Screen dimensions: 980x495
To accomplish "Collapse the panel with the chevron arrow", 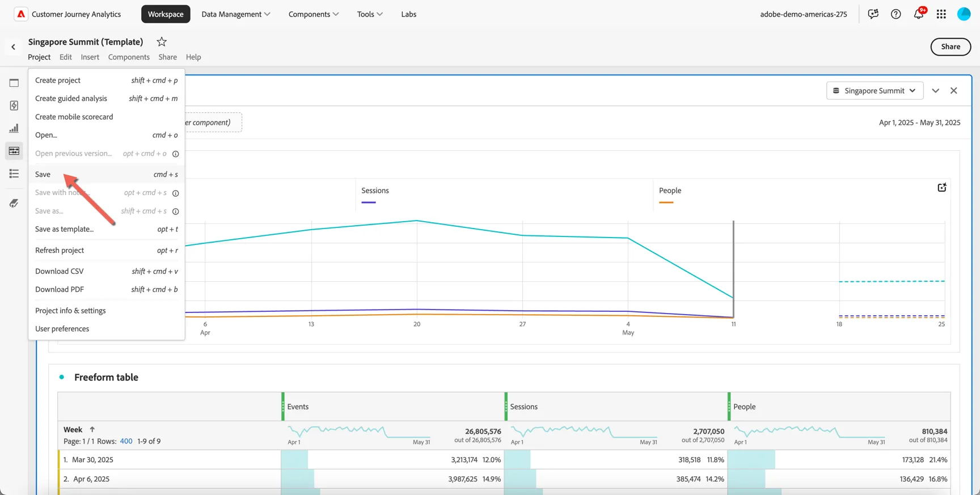I will (x=936, y=91).
